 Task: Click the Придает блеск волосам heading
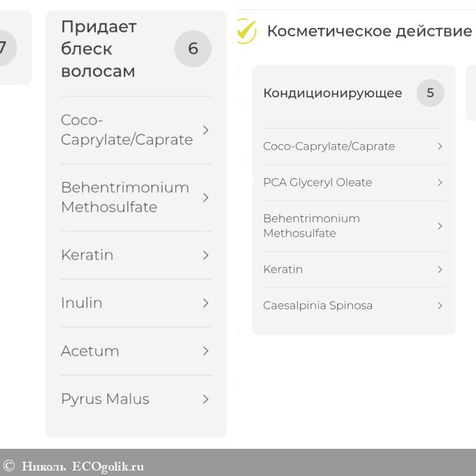click(99, 49)
